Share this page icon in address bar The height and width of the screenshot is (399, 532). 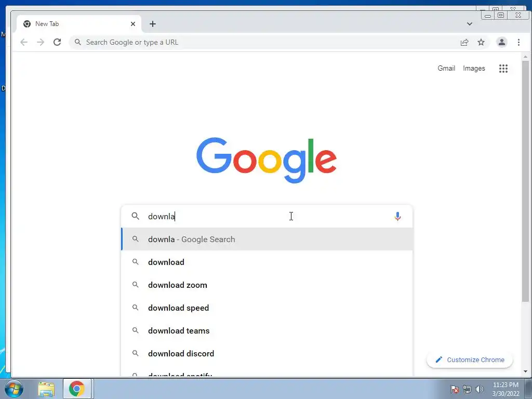pos(464,42)
